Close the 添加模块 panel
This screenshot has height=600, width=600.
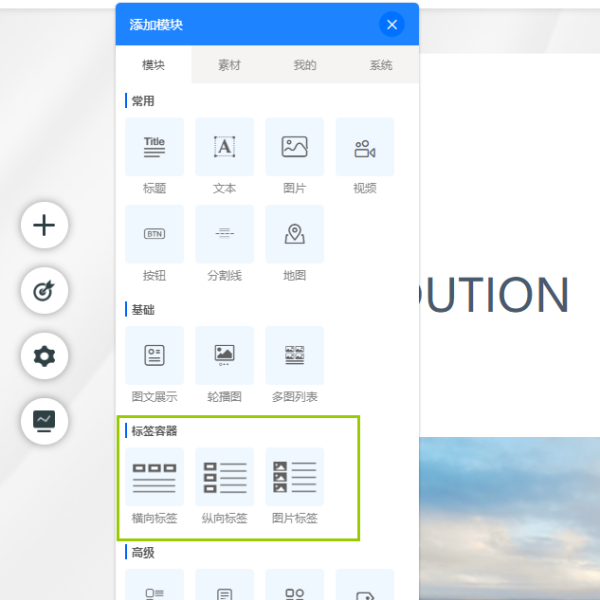click(x=391, y=25)
